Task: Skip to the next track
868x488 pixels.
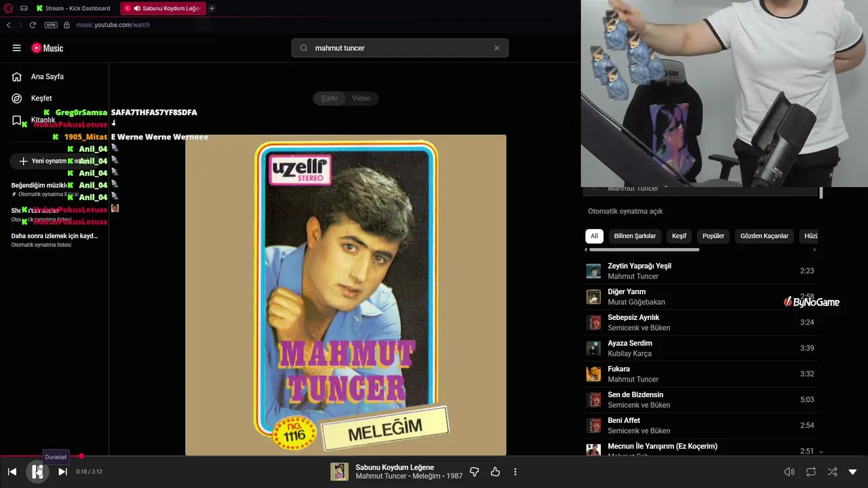Action: (62, 472)
